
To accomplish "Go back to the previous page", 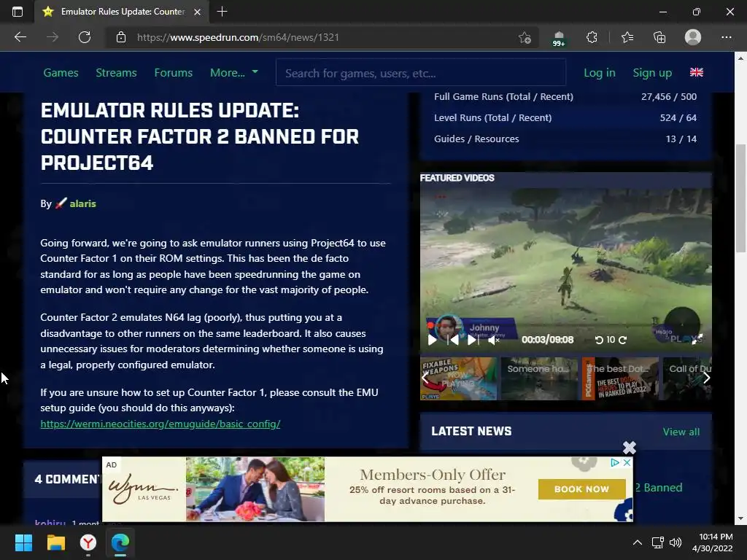I will [x=20, y=37].
